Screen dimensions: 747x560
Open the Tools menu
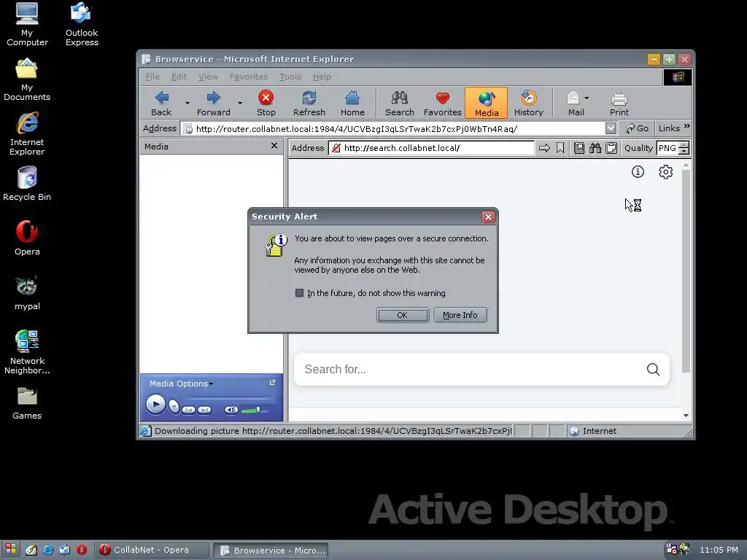click(290, 77)
